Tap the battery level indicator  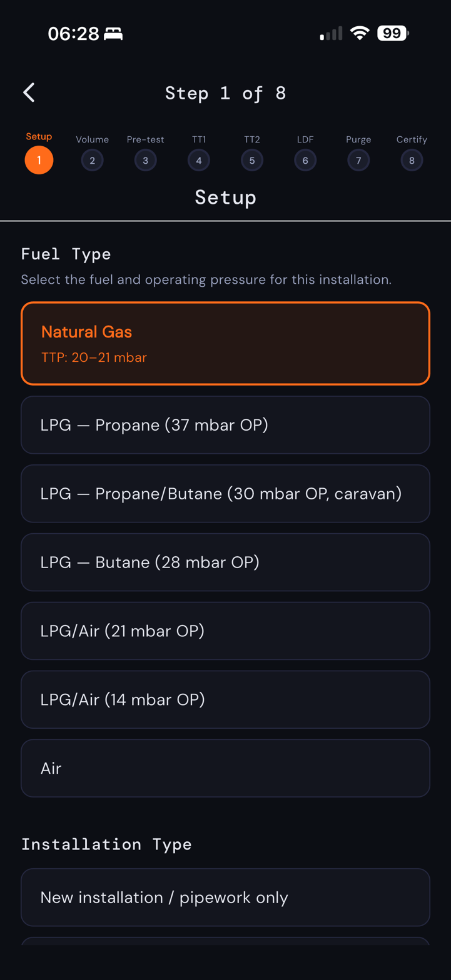pos(393,33)
